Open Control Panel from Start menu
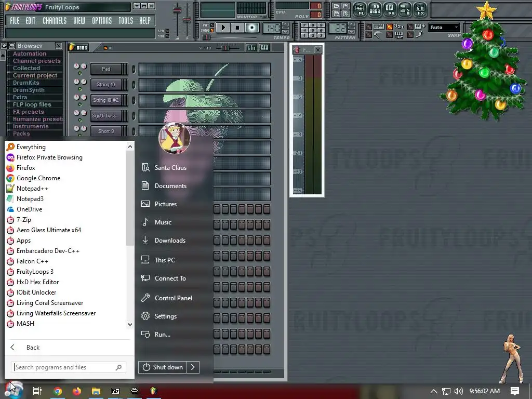This screenshot has width=532, height=399. [x=174, y=298]
